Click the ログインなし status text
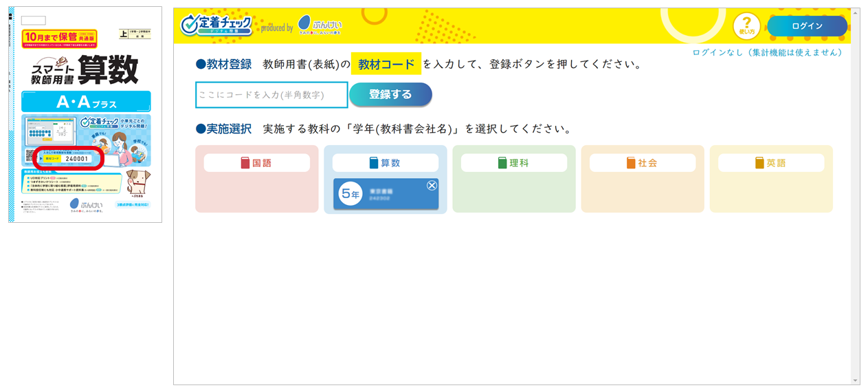868x390 pixels. [x=767, y=52]
